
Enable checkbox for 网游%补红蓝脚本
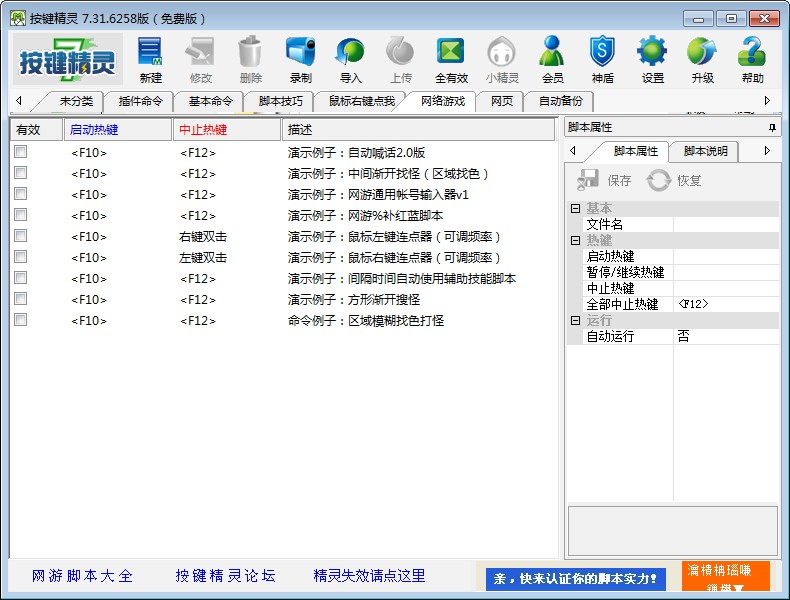[21, 215]
